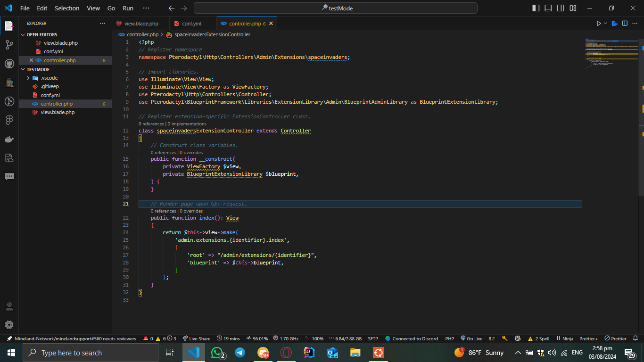Click the pull request needs reviewers status item
The width and height of the screenshot is (644, 362).
72,338
